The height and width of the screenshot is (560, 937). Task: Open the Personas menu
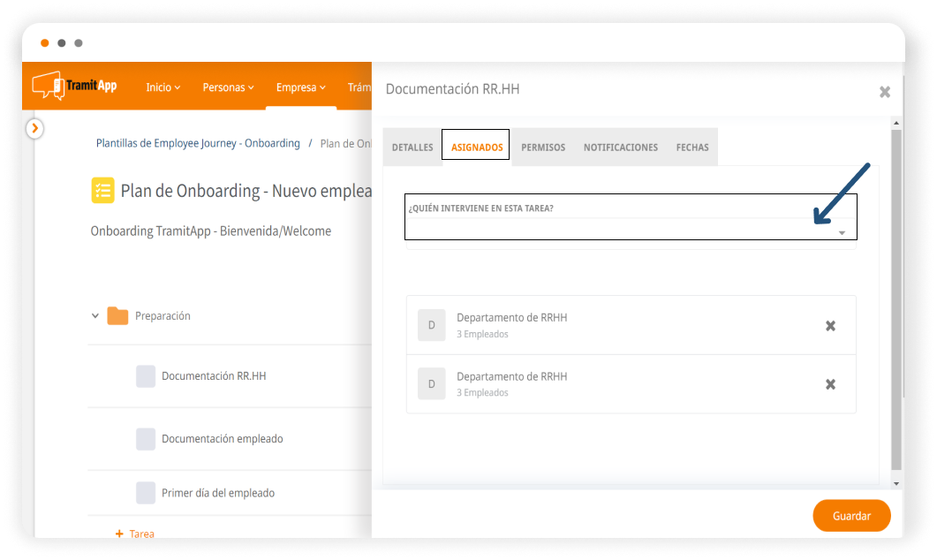point(228,87)
